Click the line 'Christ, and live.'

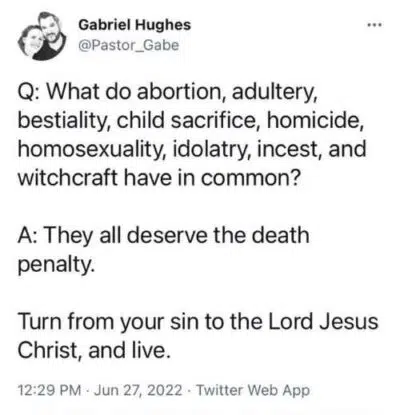click(x=92, y=350)
